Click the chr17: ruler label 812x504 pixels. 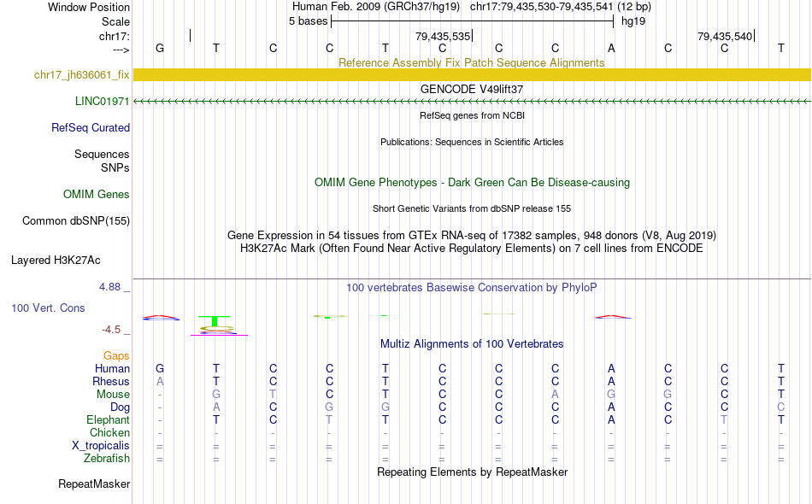coord(114,36)
